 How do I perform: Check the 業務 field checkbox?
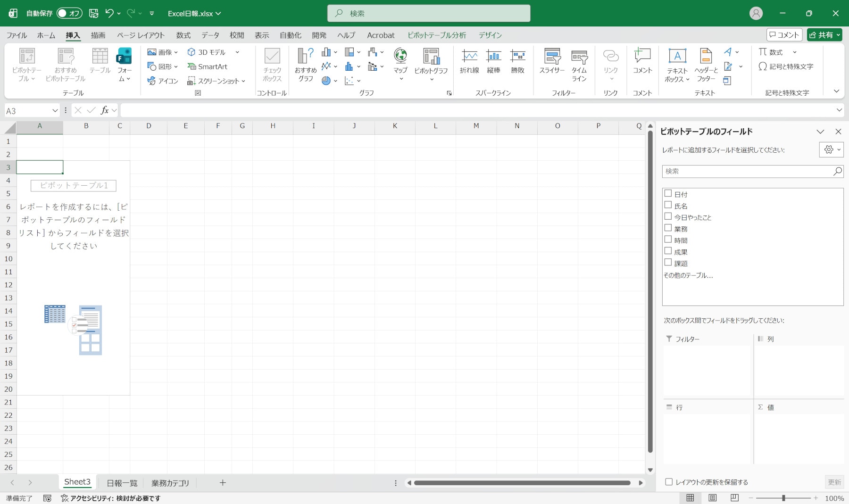(668, 228)
